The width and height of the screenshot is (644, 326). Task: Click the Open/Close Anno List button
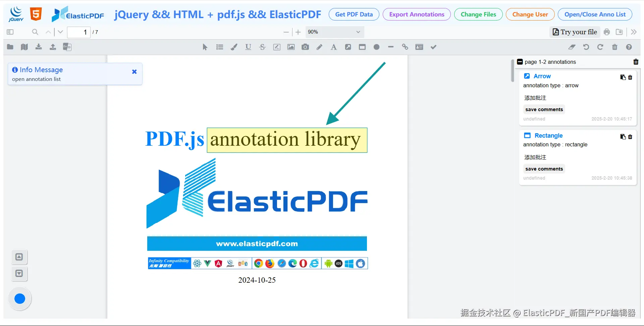coord(595,14)
